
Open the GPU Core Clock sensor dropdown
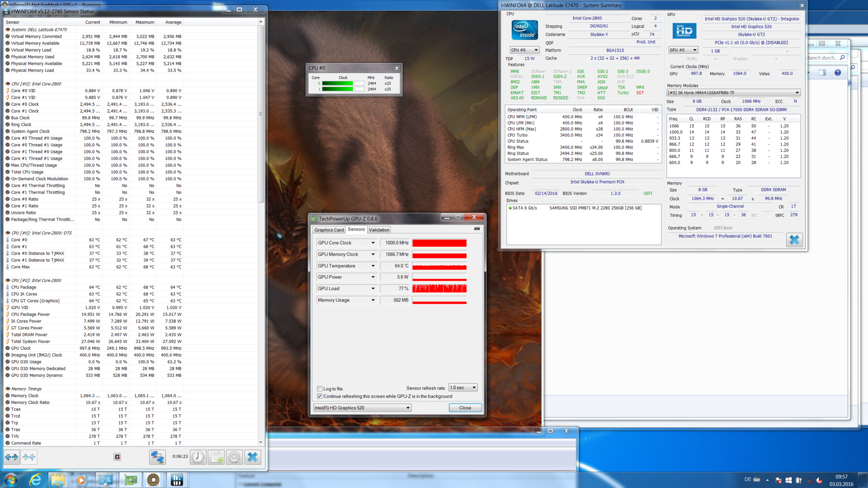pos(373,243)
